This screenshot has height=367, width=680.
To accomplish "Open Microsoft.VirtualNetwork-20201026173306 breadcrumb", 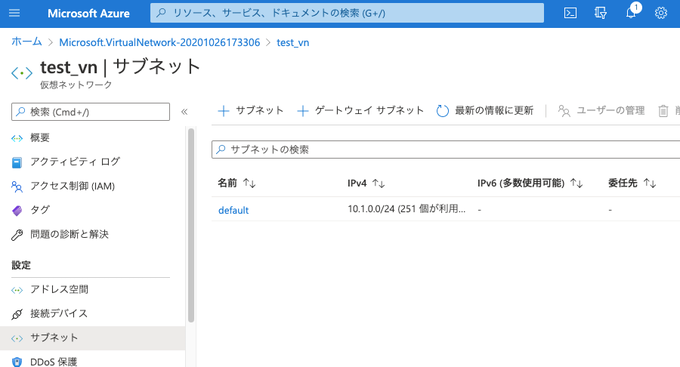I will coord(160,43).
